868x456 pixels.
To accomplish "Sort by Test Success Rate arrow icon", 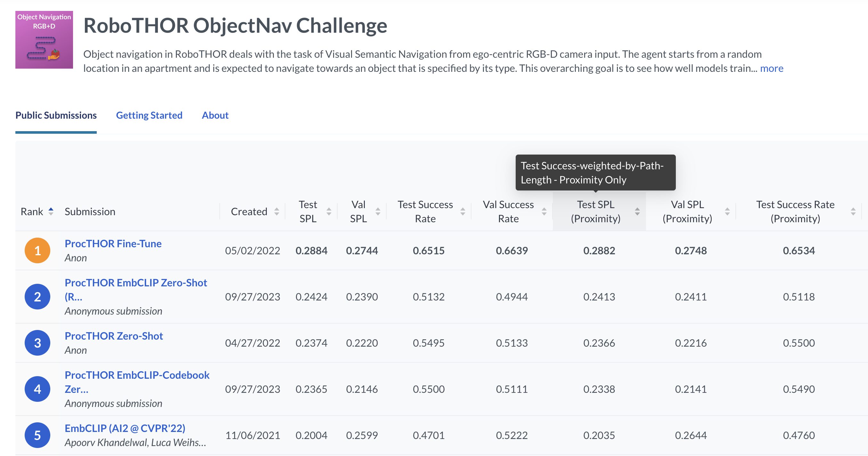I will click(x=463, y=211).
